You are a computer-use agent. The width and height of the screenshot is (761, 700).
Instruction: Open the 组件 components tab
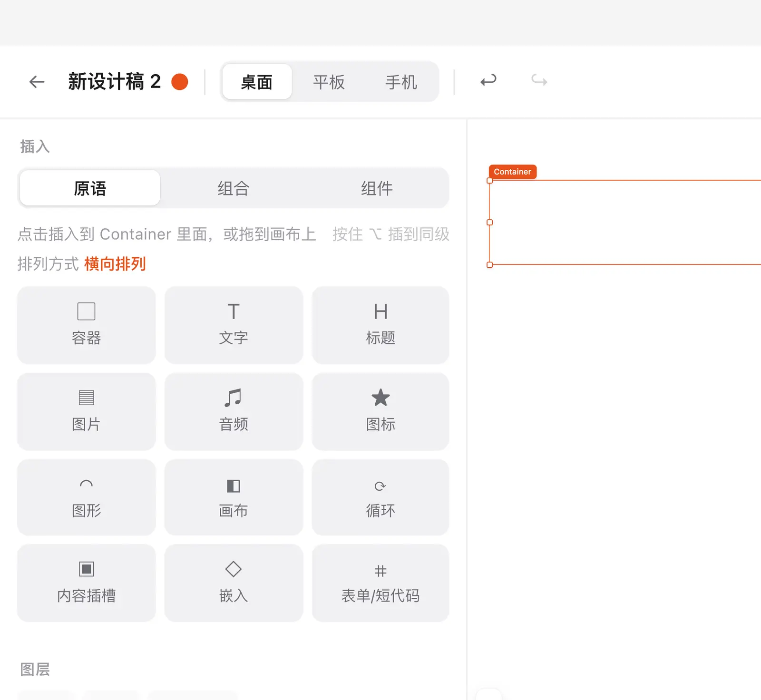377,188
